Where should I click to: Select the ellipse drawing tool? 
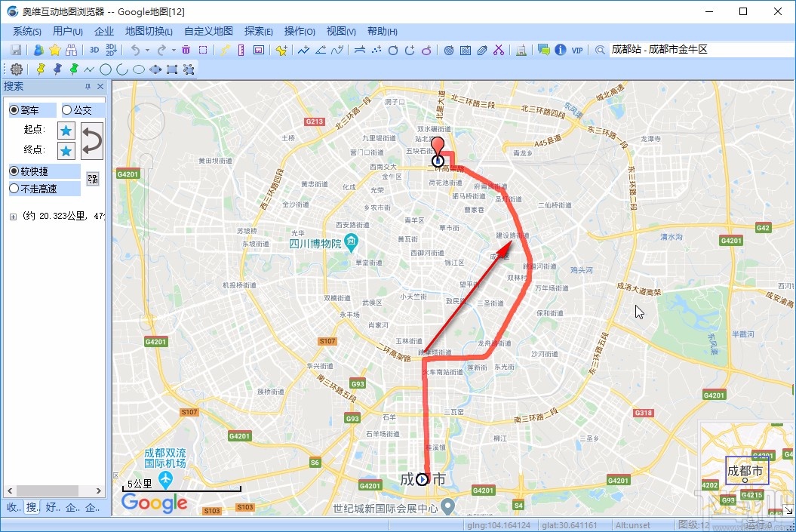[139, 69]
